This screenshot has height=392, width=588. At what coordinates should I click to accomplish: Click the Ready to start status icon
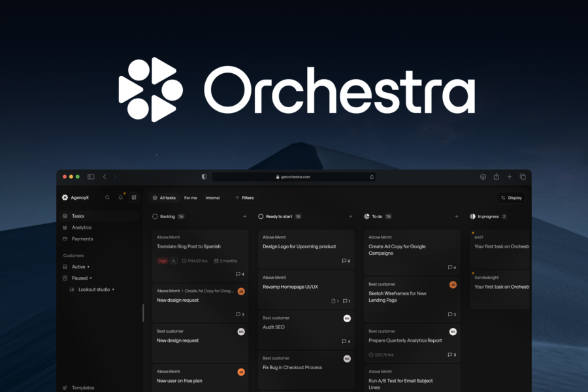coord(261,216)
